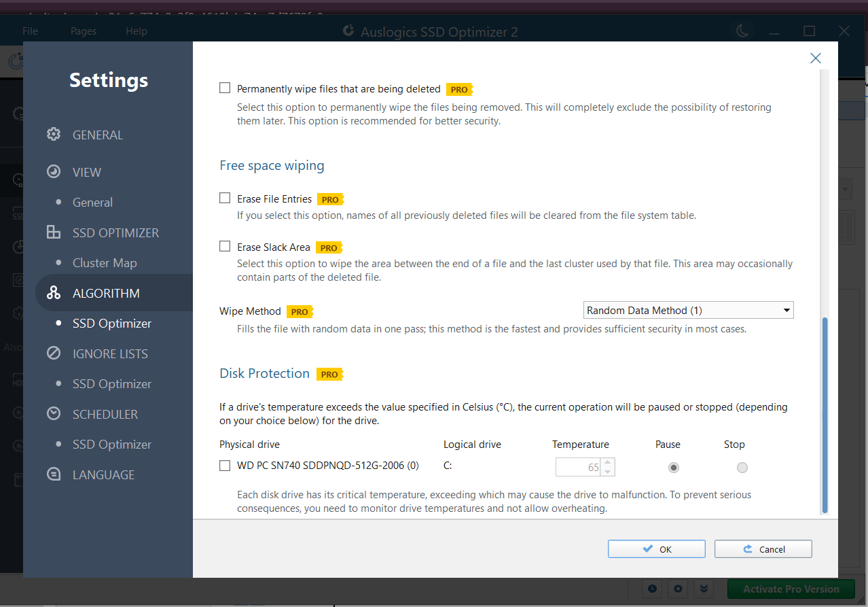The height and width of the screenshot is (607, 868).
Task: Open the Help menu
Action: click(x=136, y=31)
